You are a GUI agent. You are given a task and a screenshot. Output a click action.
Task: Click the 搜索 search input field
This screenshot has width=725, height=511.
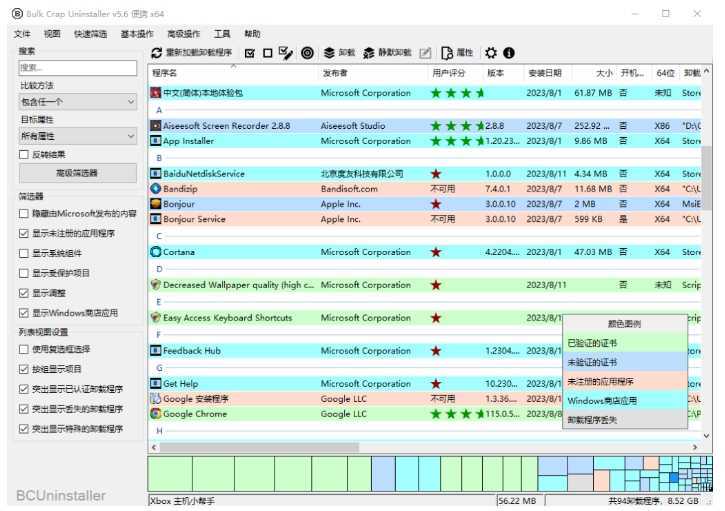coord(77,68)
